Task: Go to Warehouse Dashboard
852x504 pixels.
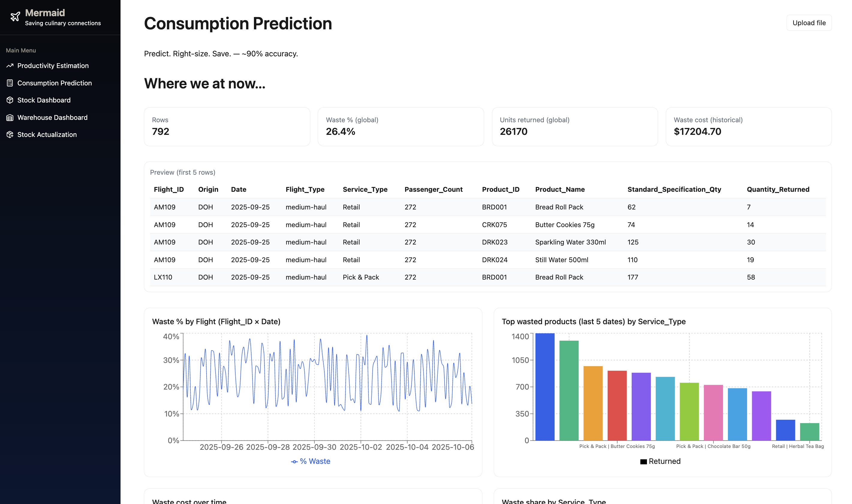Action: pos(52,117)
